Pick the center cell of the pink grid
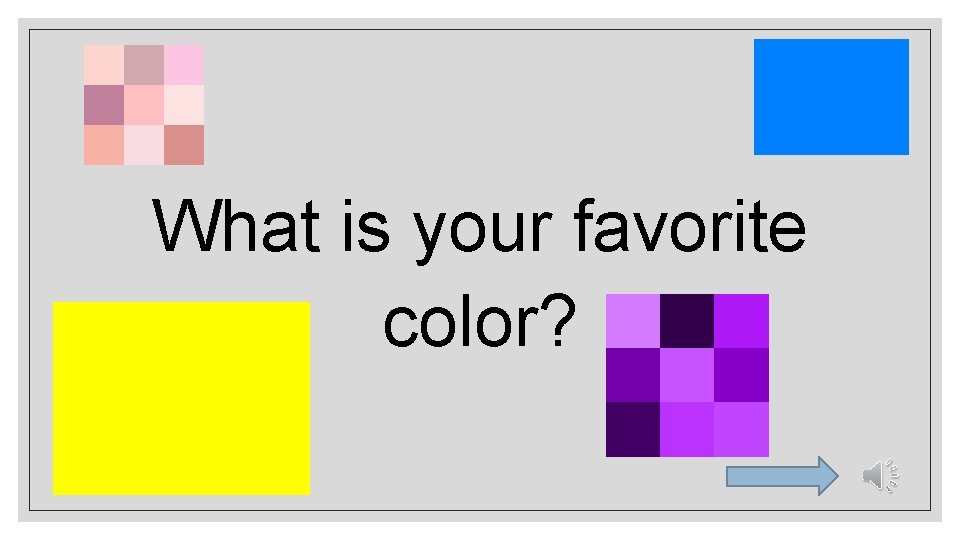 click(x=144, y=105)
